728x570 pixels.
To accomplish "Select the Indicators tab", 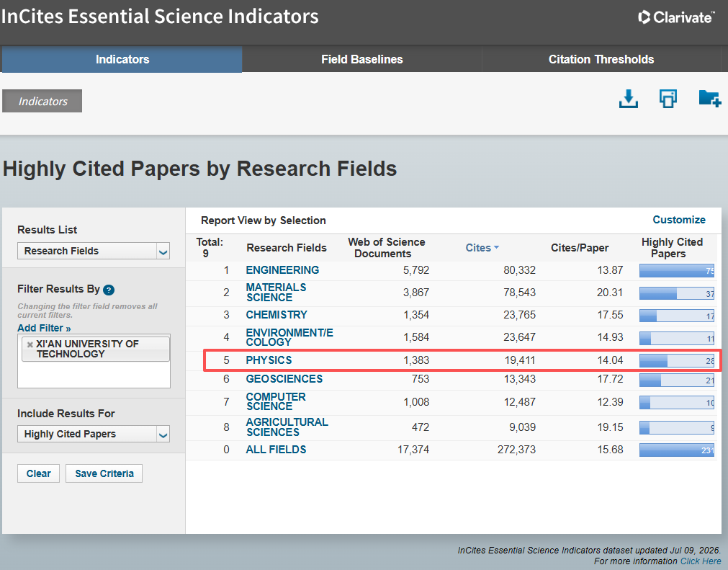I will coord(122,60).
